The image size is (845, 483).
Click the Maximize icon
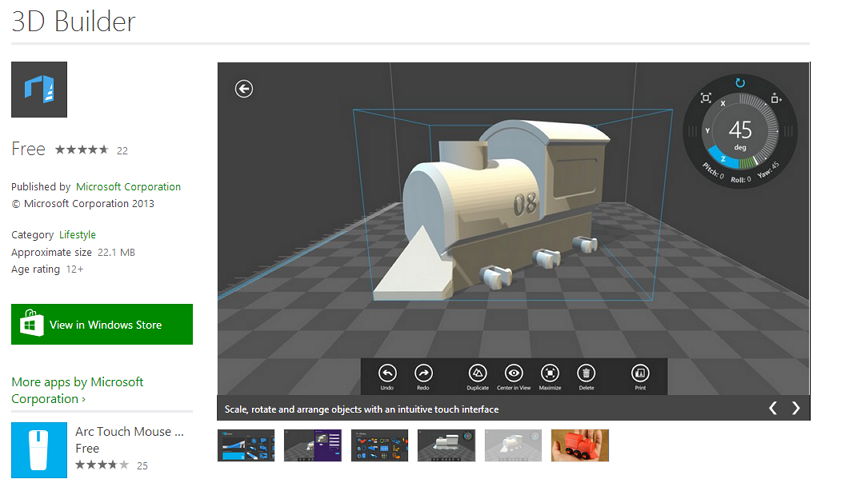pos(550,373)
